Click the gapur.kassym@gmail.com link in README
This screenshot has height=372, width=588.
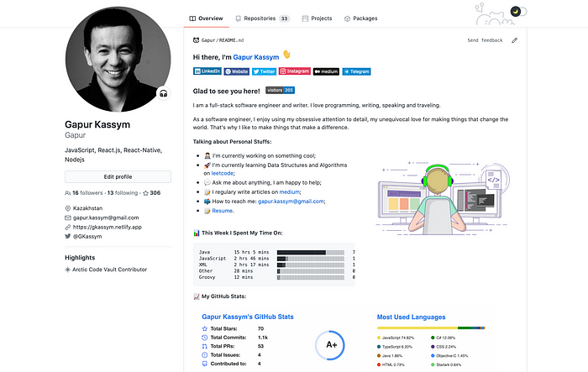pyautogui.click(x=291, y=202)
